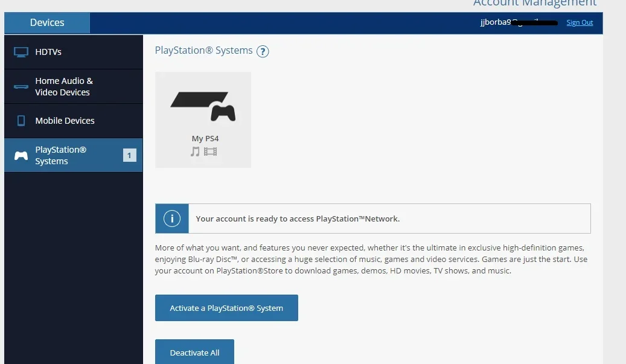This screenshot has height=364, width=626.
Task: Click the paragraph describing PlayStation Store features
Action: [371, 259]
